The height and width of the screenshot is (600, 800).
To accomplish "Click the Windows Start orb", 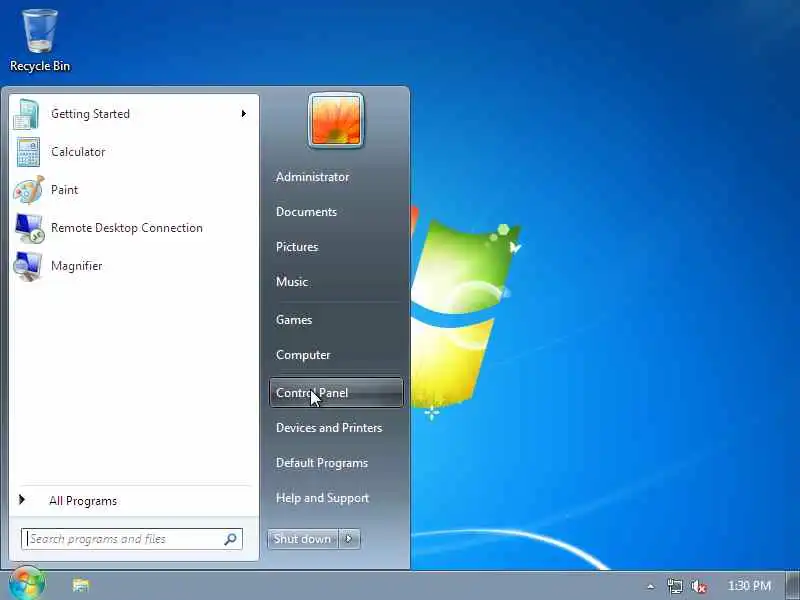I will tap(27, 584).
